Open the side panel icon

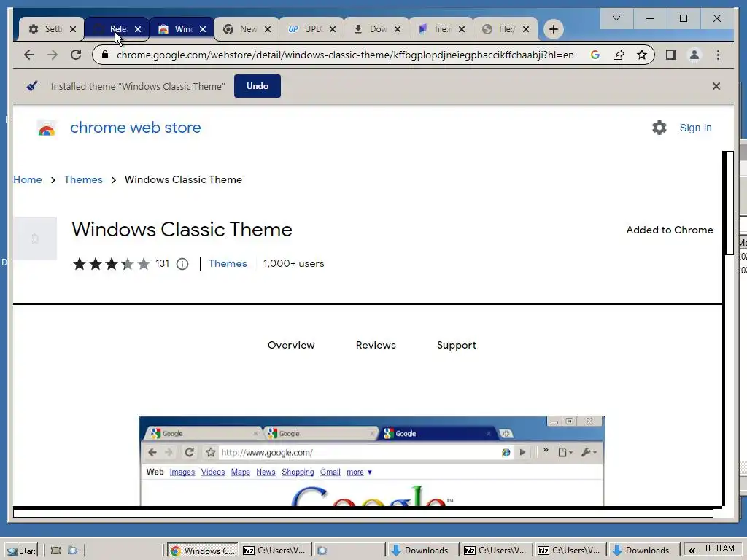click(x=671, y=55)
